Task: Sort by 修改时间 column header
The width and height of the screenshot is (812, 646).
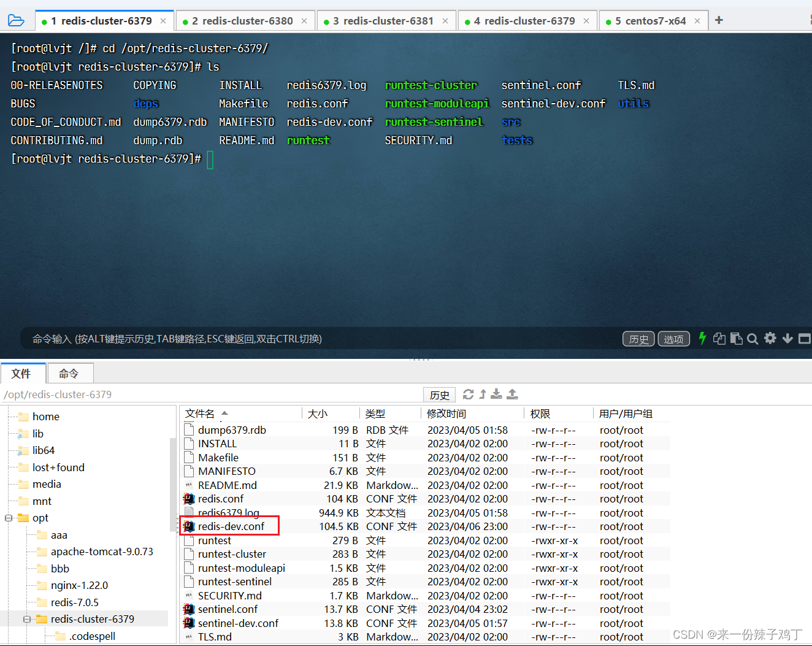Action: point(473,413)
